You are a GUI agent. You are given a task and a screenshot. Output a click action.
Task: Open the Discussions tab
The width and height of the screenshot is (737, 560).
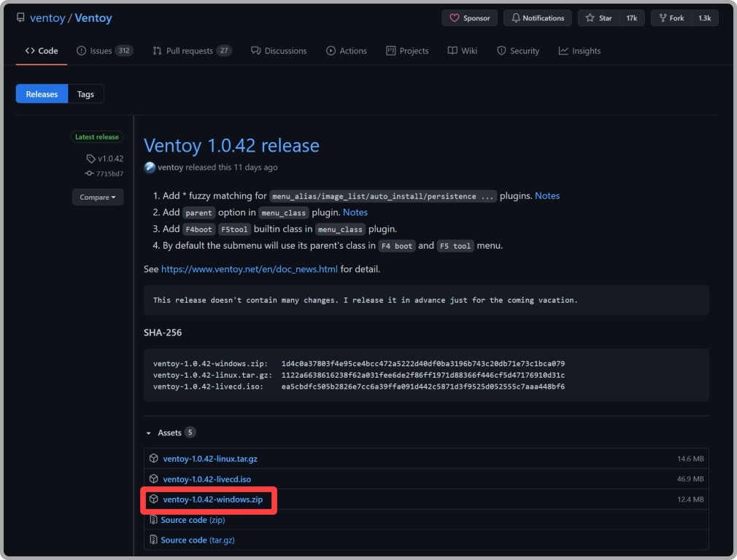coord(279,51)
